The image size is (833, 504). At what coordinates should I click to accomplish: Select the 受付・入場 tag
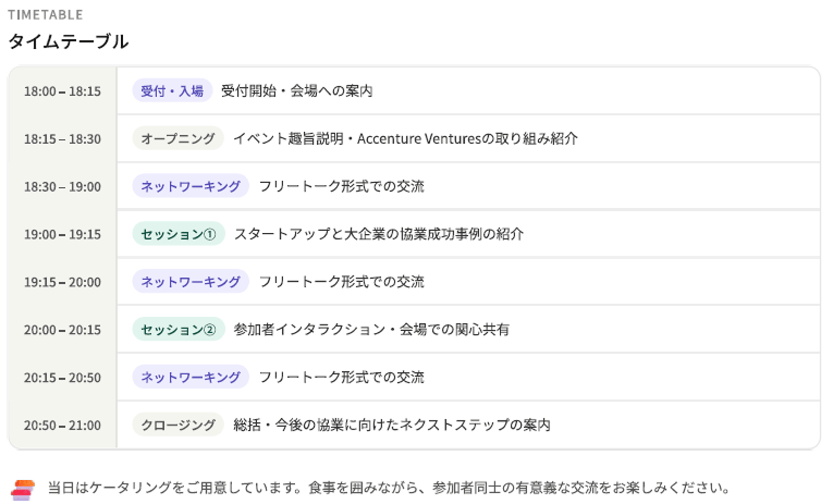pos(172,91)
